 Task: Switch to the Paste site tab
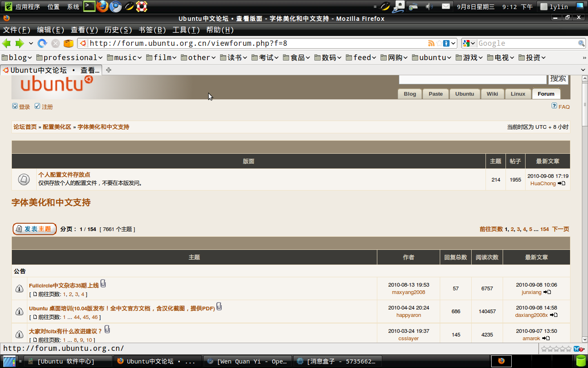tap(436, 94)
